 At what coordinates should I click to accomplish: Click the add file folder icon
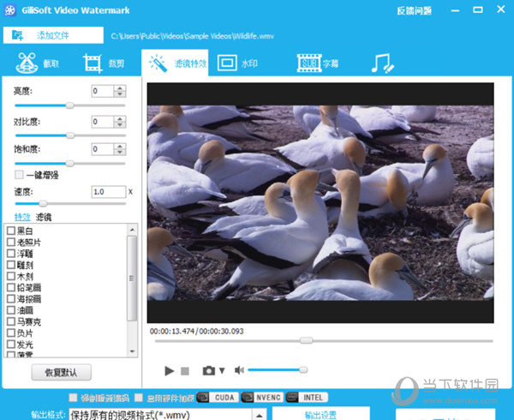point(18,35)
